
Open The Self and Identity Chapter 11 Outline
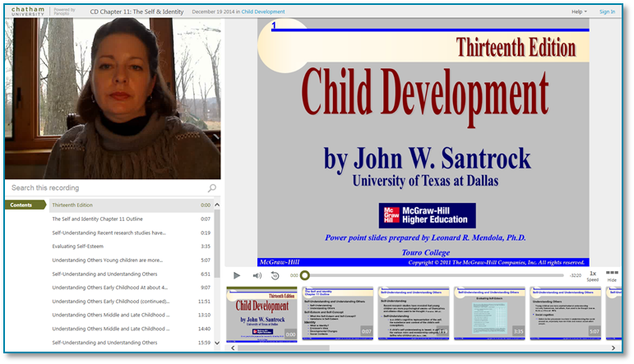point(131,219)
